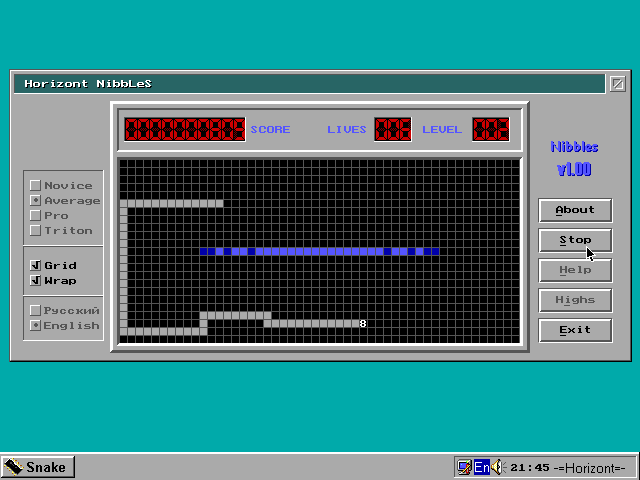
Task: Close the Horizont NibbleS window
Action: pyautogui.click(x=617, y=84)
